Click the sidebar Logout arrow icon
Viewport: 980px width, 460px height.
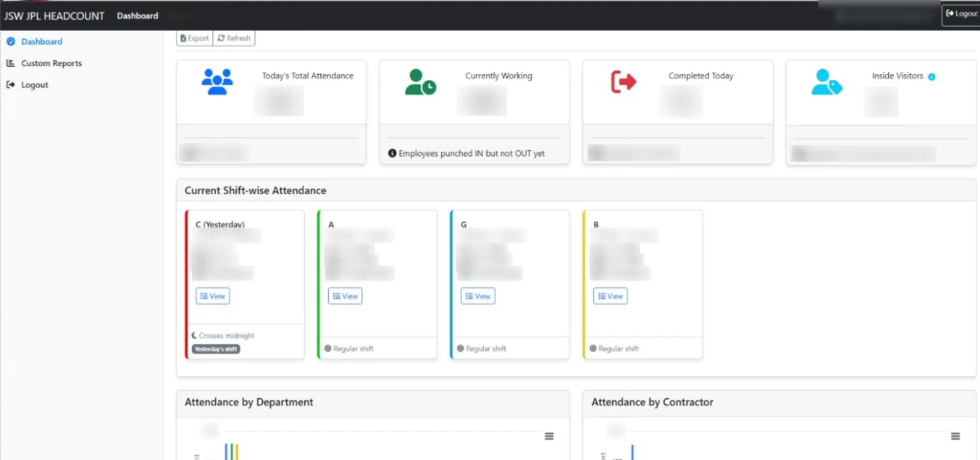tap(11, 85)
